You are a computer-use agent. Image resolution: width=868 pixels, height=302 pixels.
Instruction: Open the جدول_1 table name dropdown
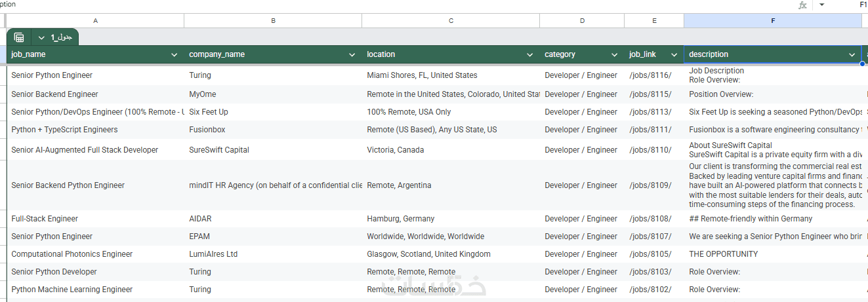click(41, 37)
